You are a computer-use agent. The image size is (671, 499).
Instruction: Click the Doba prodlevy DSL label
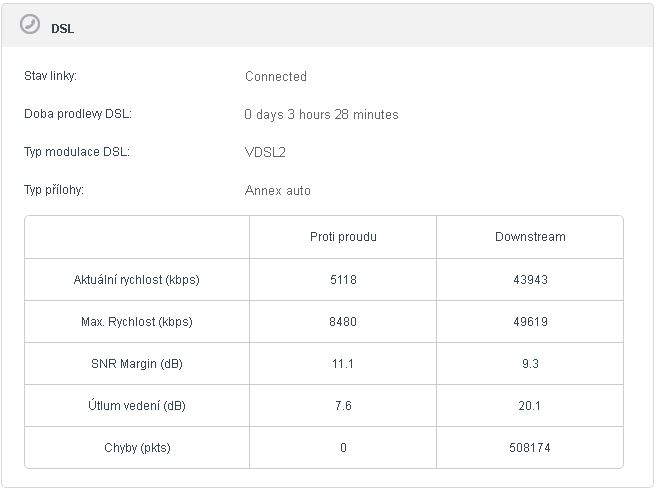(77, 114)
